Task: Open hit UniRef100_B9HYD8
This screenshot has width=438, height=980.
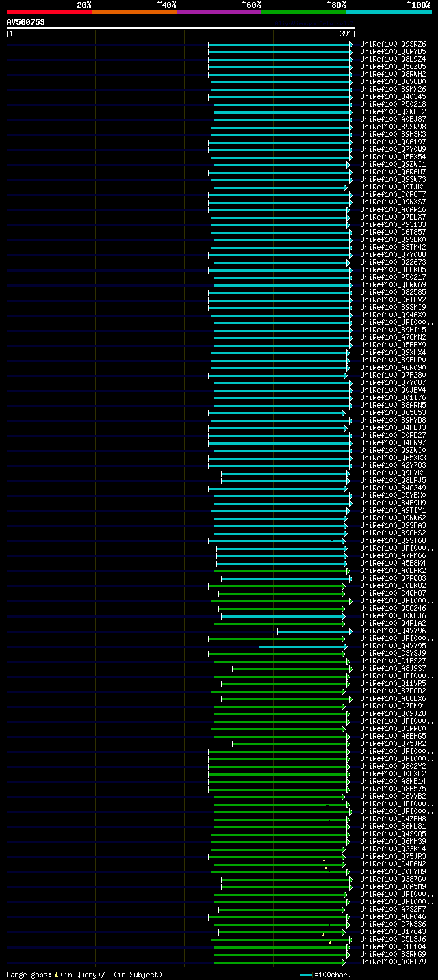Action: tap(394, 420)
